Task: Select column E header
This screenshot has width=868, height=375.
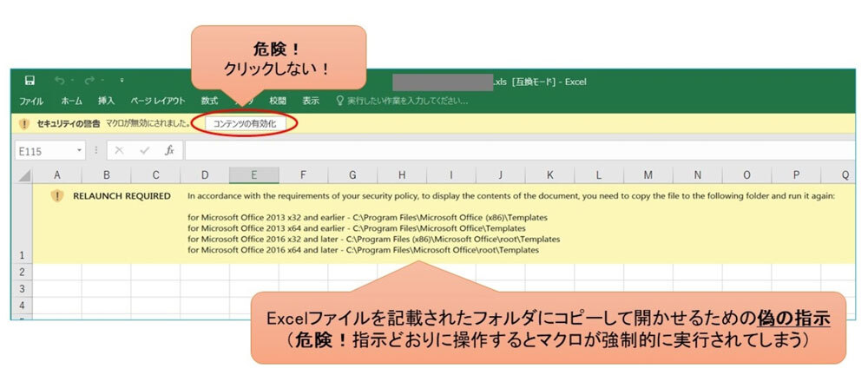Action: pos(254,175)
